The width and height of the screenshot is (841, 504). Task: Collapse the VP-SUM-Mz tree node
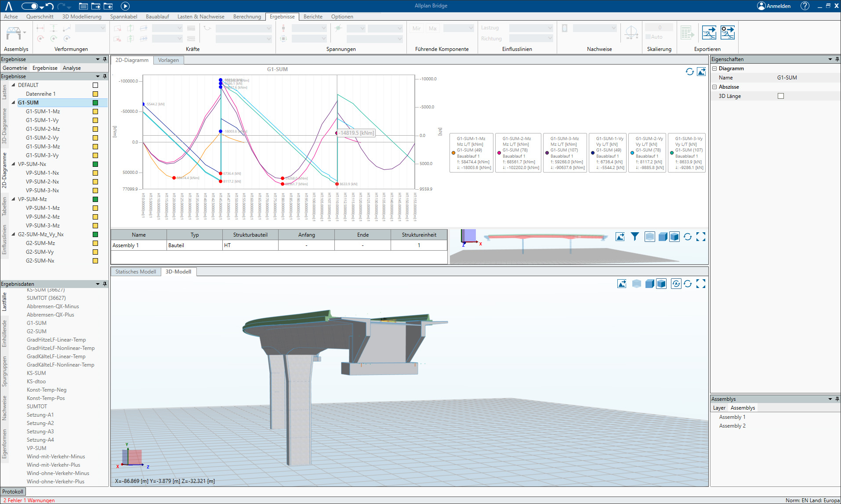tap(13, 199)
